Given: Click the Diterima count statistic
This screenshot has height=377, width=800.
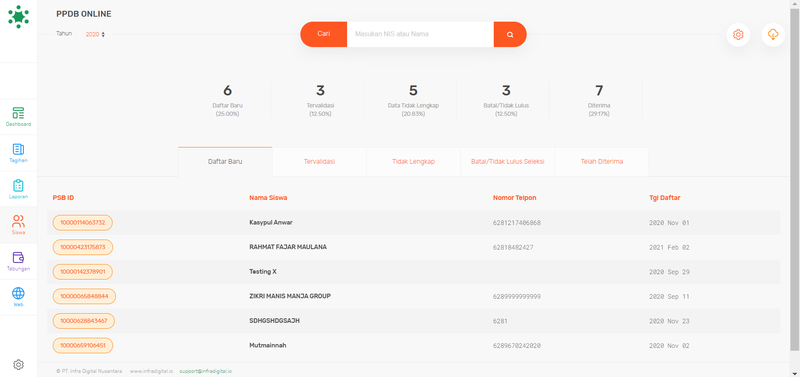Looking at the screenshot, I should click(x=599, y=100).
